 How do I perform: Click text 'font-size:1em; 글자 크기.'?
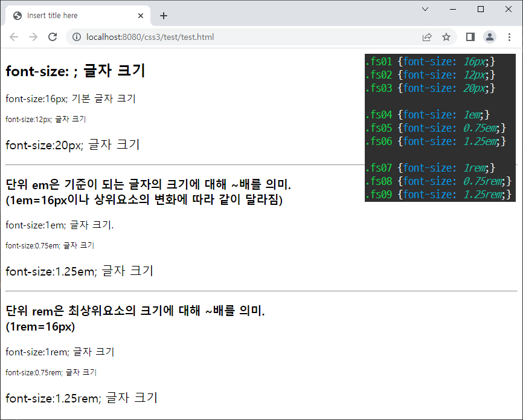coord(60,225)
